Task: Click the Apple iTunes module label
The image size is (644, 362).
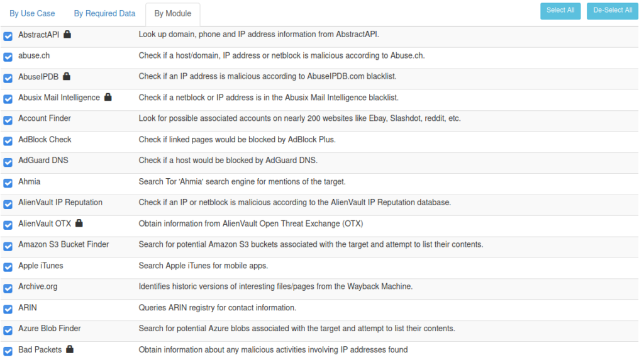Action: (41, 266)
